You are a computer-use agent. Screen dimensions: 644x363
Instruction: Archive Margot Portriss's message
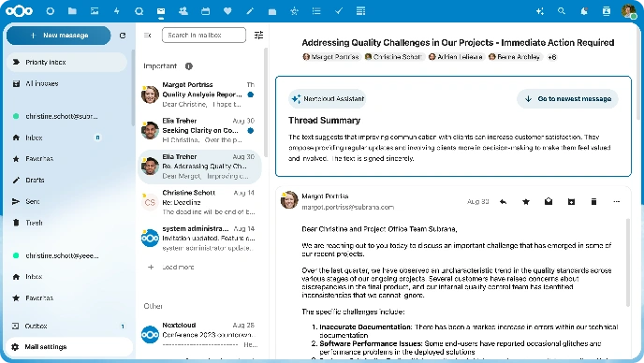571,202
